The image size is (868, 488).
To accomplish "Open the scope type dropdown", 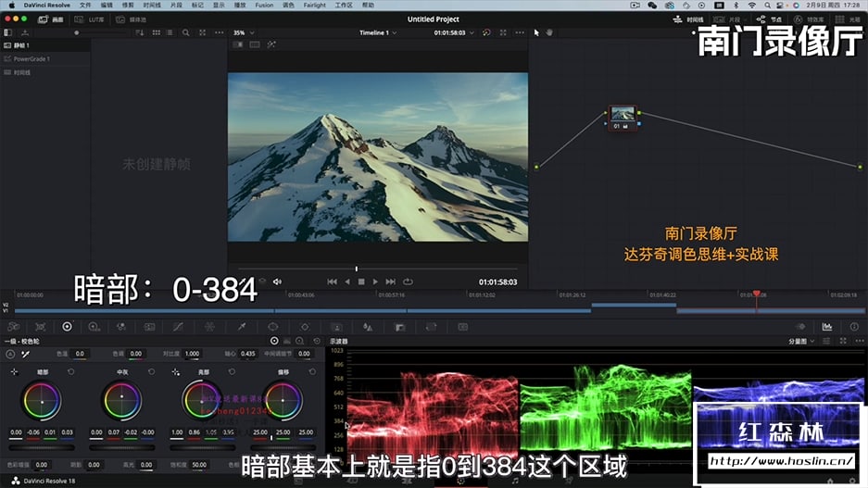I will (801, 342).
